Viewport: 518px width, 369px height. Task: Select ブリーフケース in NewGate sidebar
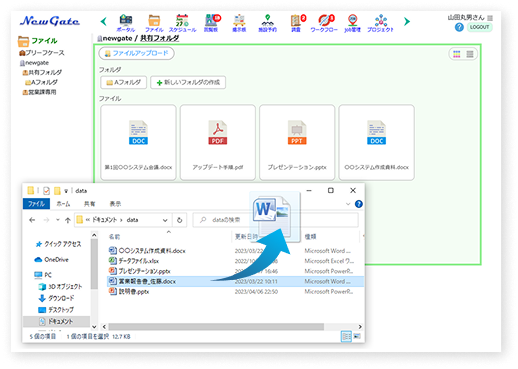click(42, 53)
